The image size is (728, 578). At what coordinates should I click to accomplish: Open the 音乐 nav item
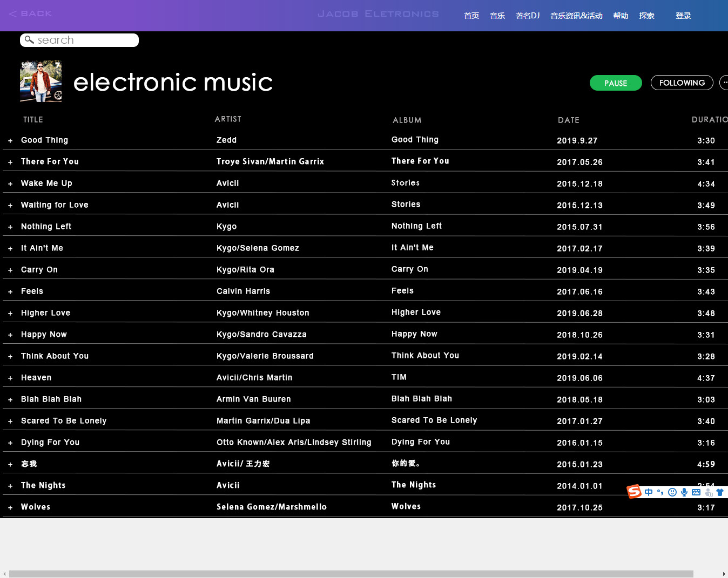click(497, 16)
